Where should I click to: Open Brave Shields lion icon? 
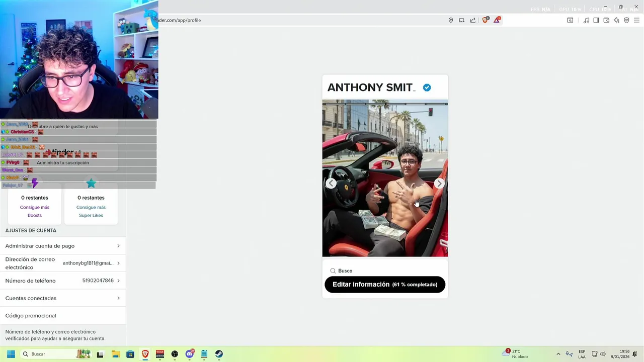(x=485, y=20)
